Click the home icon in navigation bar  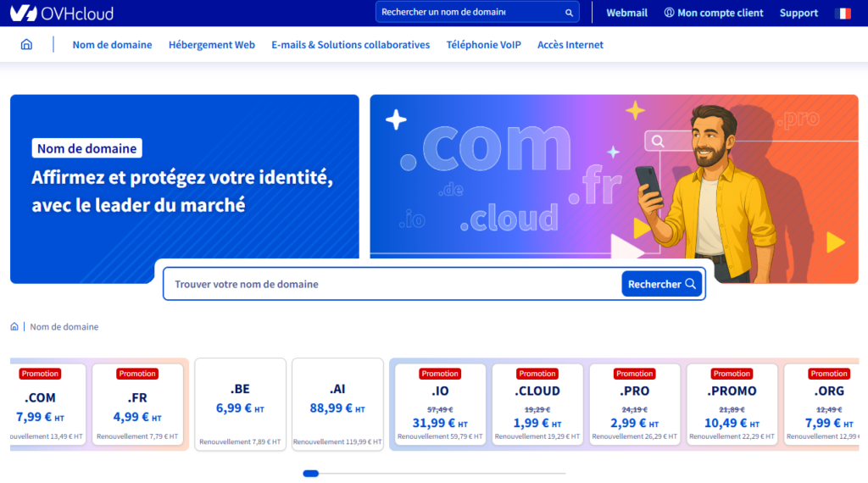tap(27, 45)
